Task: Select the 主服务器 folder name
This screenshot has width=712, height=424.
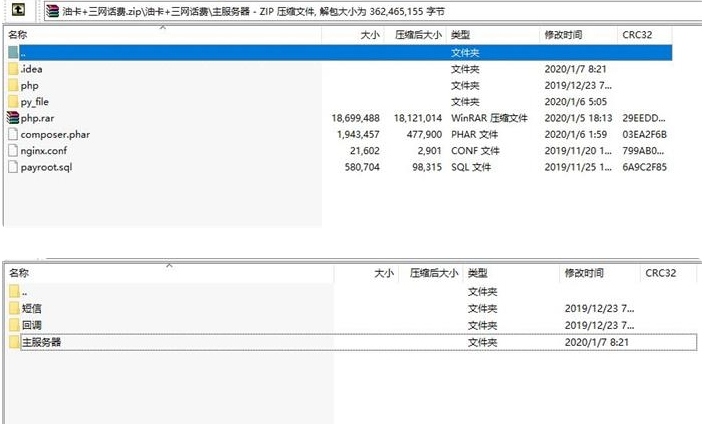Action: point(41,342)
